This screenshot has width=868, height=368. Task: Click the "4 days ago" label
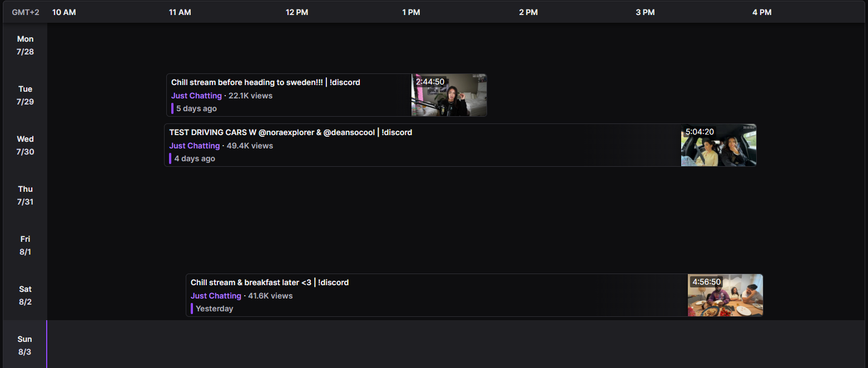(195, 158)
